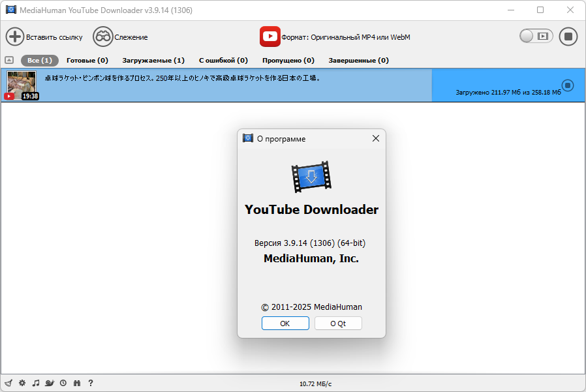The height and width of the screenshot is (392, 586).
Task: Click the broom cleanup icon
Action: click(x=8, y=383)
